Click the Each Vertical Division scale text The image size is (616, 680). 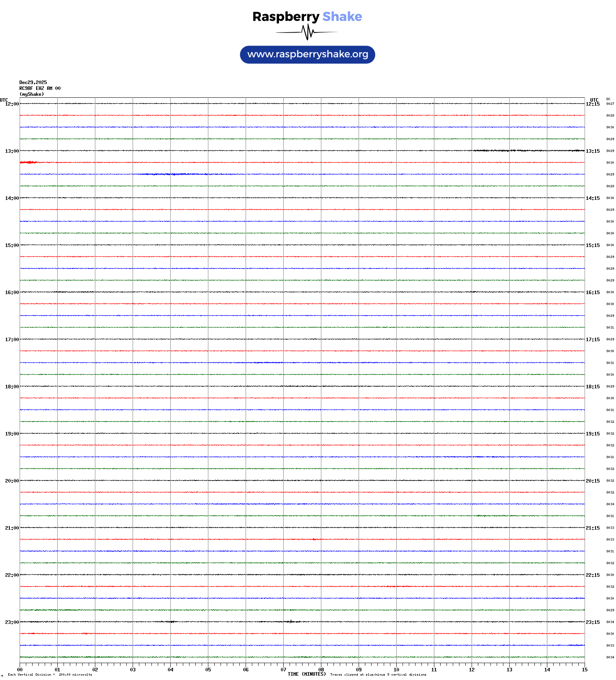click(50, 675)
